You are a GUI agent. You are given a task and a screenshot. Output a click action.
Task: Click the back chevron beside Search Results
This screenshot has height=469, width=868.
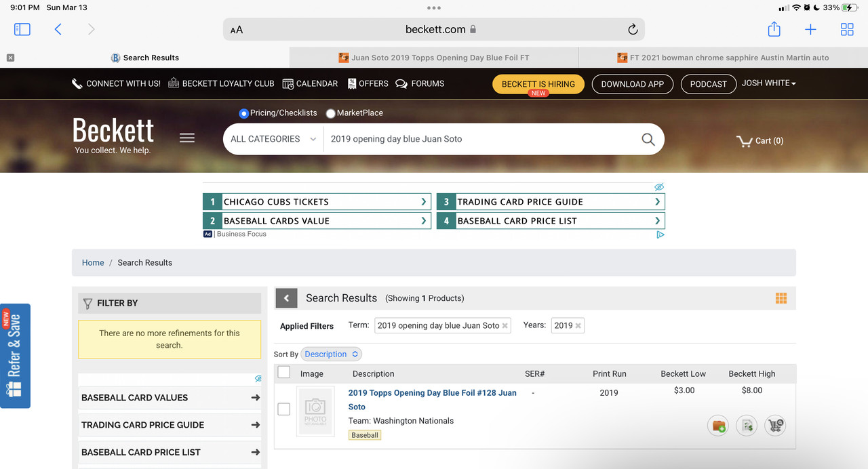[x=286, y=298]
